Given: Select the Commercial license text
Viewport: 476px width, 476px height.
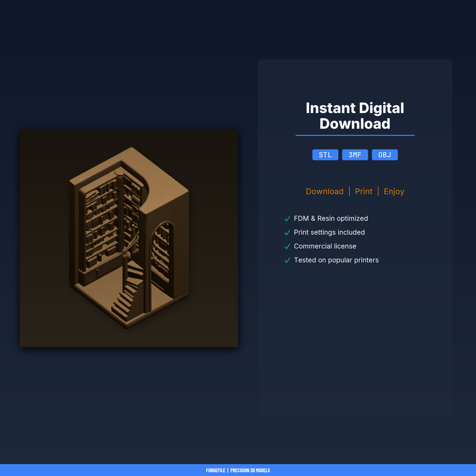Looking at the screenshot, I should click(x=325, y=246).
